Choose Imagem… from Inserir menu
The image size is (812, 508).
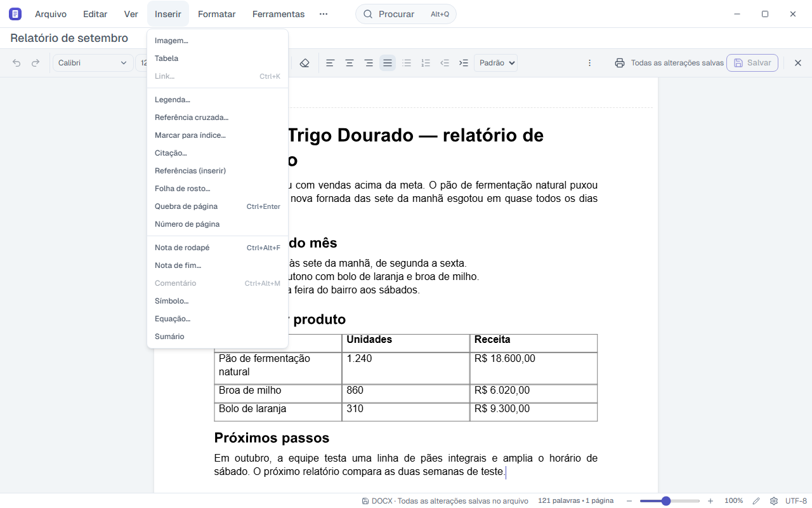[218, 41]
